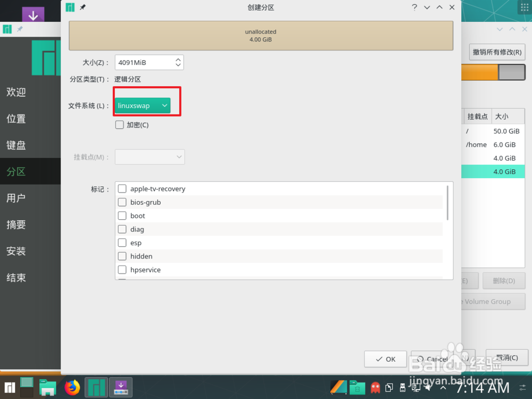Check the bios-grub flag
The height and width of the screenshot is (399, 532).
(122, 202)
